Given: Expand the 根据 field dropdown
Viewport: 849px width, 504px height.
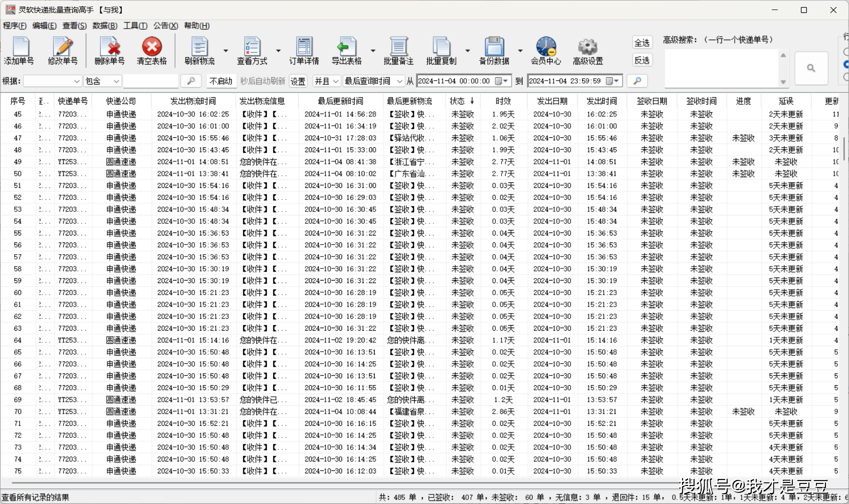Looking at the screenshot, I should click(x=77, y=81).
